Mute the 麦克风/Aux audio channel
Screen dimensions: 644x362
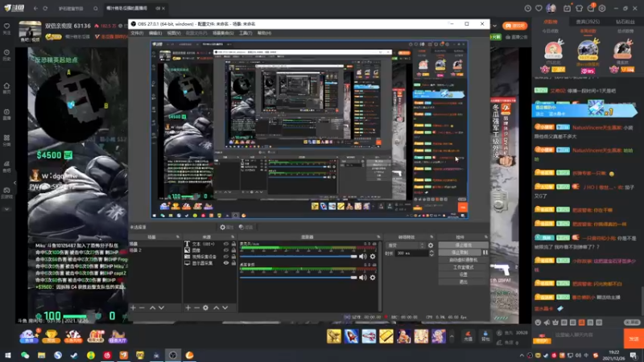363,257
